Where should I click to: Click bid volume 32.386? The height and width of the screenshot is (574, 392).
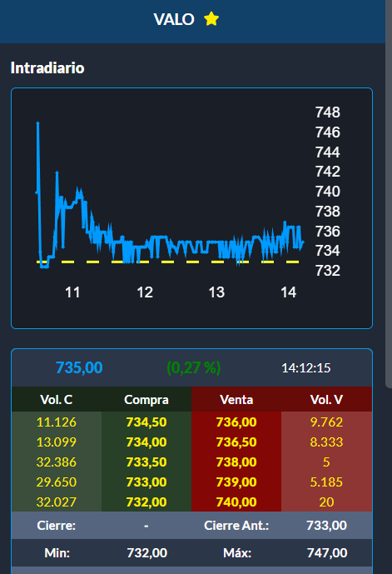tap(57, 462)
